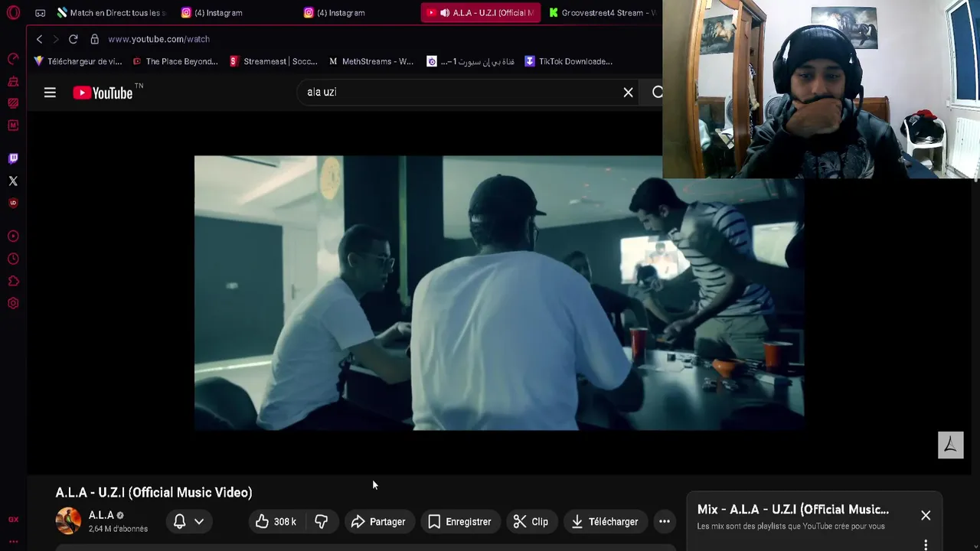Open Téléchargeur de vi... bookmark
The image size is (980, 551).
click(77, 61)
